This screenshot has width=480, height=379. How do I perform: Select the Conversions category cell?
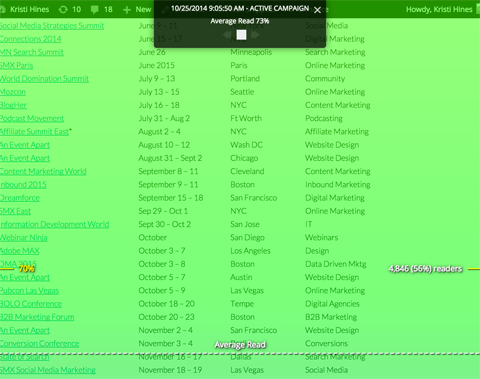pos(326,344)
